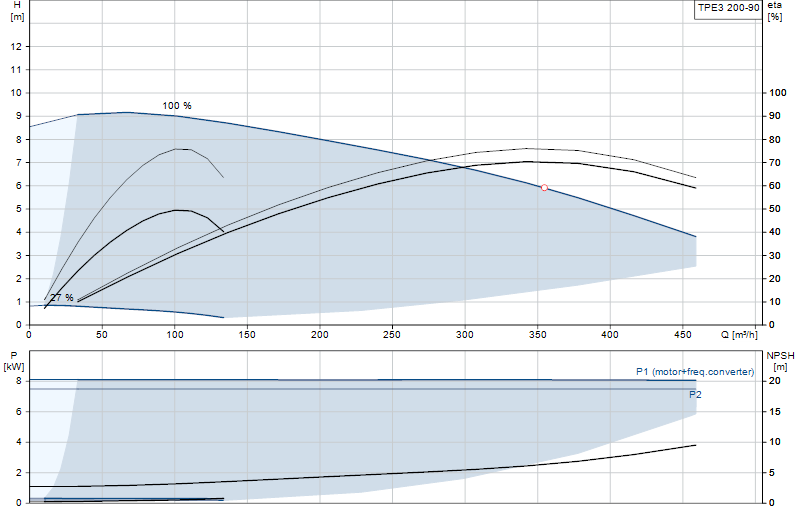Screen dimensions: 800x520
Task: Click the 100 % speed curve label
Action: 177,106
